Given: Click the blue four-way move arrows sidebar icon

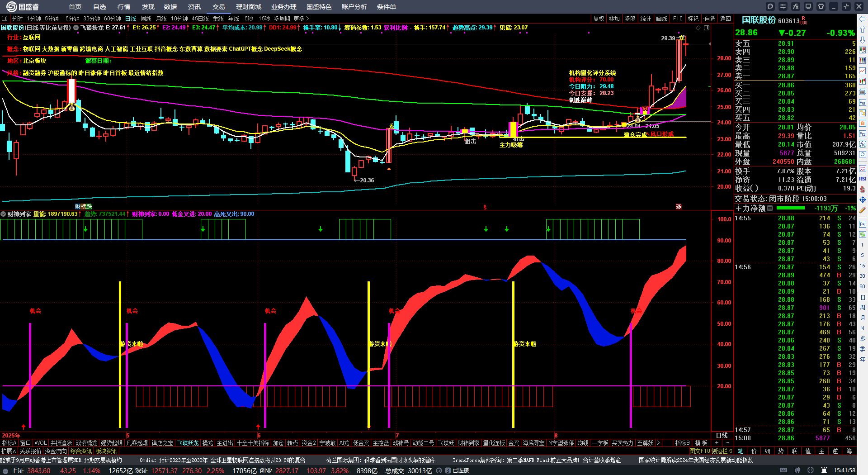Looking at the screenshot, I should 863,199.
